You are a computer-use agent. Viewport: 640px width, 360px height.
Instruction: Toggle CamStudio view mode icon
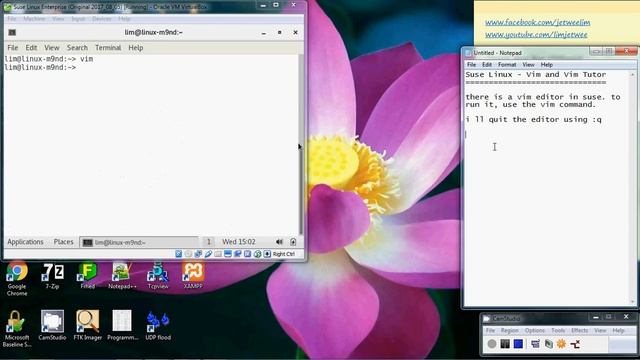[x=535, y=344]
